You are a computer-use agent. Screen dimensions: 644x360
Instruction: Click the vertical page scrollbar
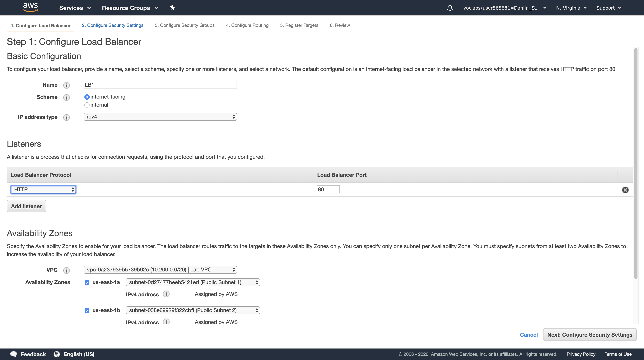coord(636,162)
